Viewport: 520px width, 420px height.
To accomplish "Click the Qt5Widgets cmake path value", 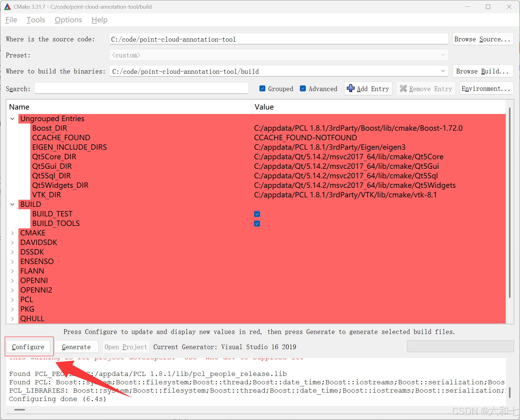I will coord(355,185).
